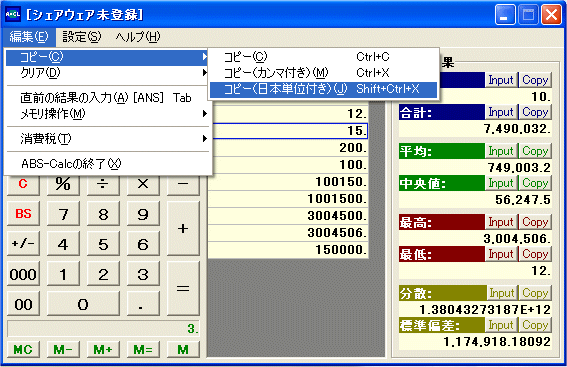
Task: Click the multiply × key
Action: click(143, 185)
